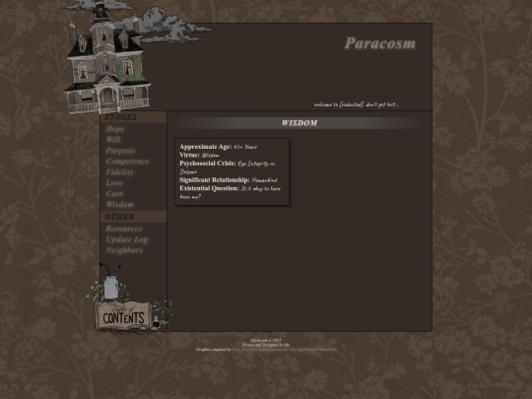This screenshot has width=532, height=399.
Task: Open the Resources page
Action: (124, 229)
